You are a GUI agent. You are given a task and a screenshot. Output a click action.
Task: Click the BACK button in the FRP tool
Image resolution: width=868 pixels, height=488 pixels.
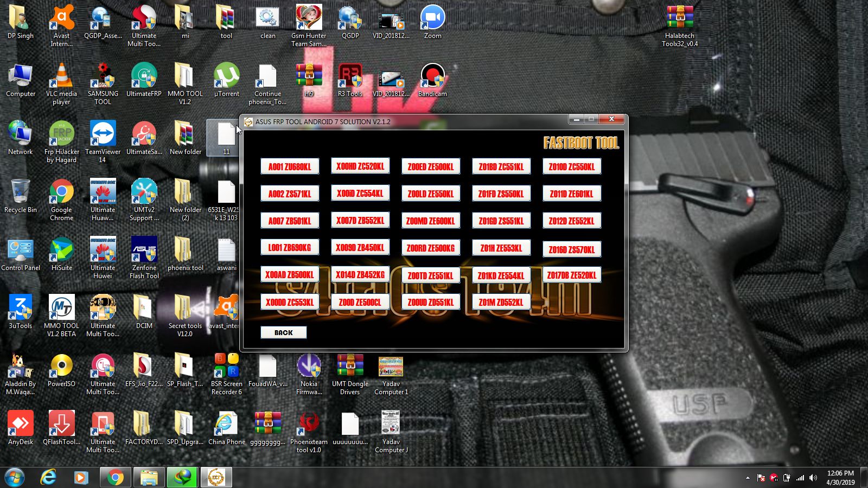pyautogui.click(x=283, y=332)
